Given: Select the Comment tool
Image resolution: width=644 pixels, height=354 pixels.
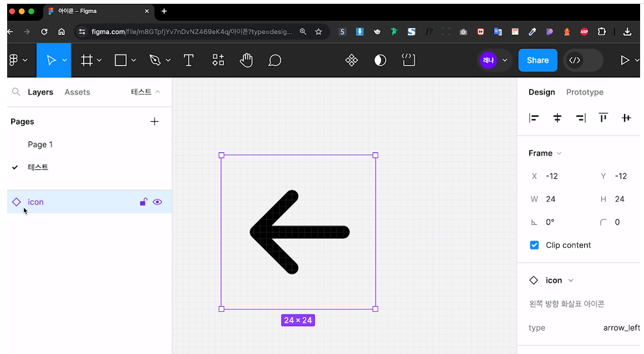Looking at the screenshot, I should [275, 60].
